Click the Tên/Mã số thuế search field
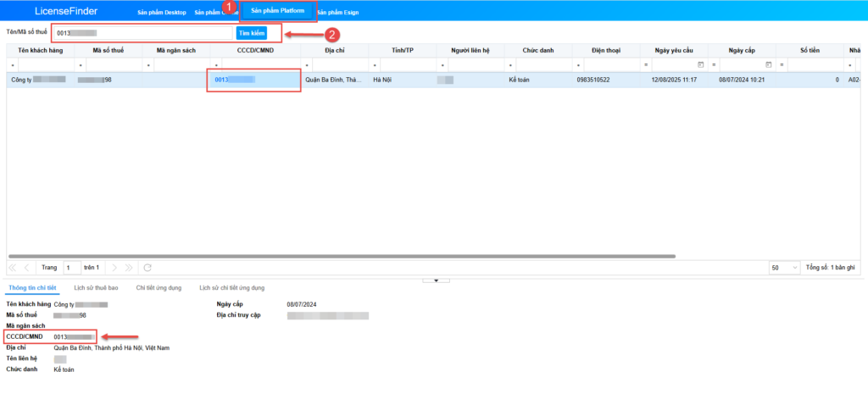The height and width of the screenshot is (416, 868). coord(144,33)
